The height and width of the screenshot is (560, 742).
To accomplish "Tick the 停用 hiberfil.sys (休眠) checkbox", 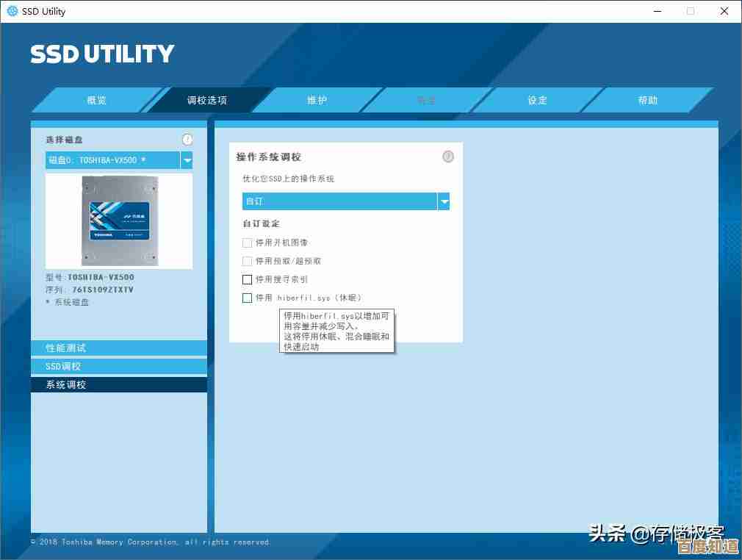I will (x=248, y=298).
